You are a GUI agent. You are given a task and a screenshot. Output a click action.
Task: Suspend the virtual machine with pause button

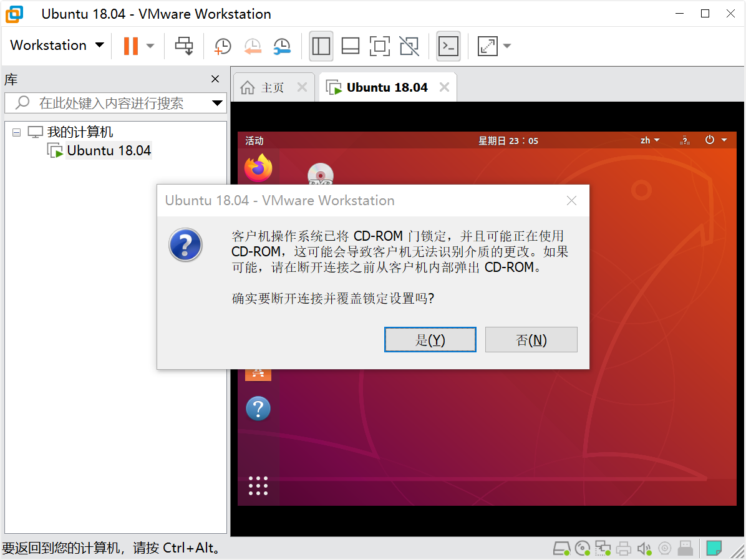coord(130,46)
